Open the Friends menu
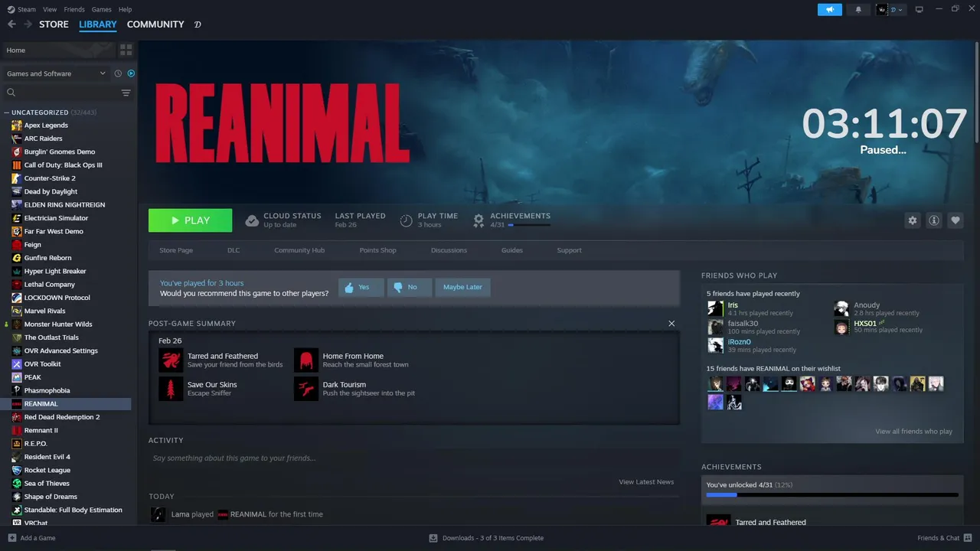The height and width of the screenshot is (551, 980). point(74,9)
